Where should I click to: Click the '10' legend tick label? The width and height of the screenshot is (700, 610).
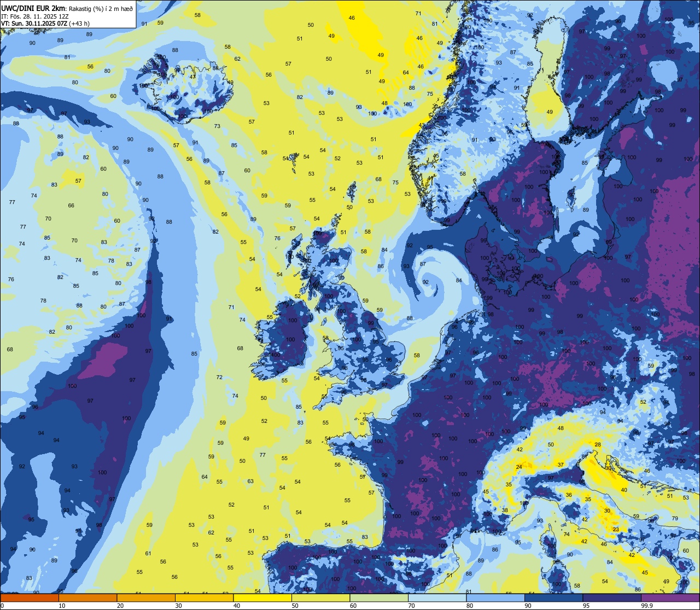click(62, 606)
